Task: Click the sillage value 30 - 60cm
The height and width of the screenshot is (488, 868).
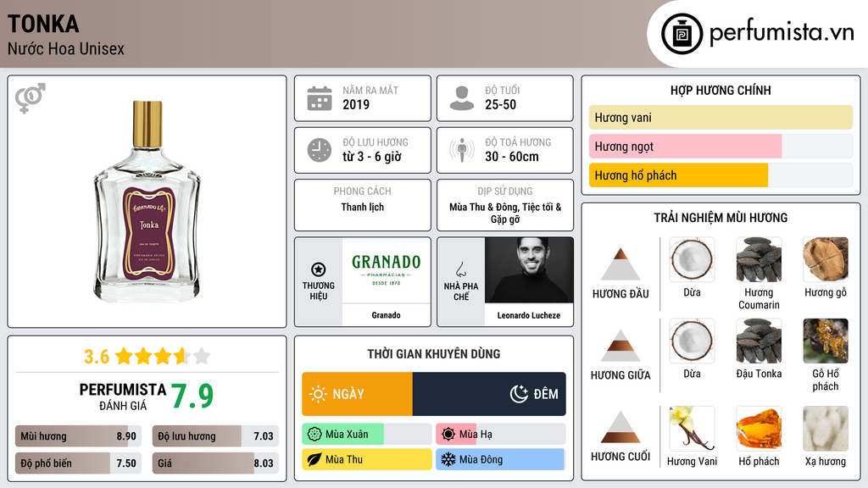Action: coord(512,157)
